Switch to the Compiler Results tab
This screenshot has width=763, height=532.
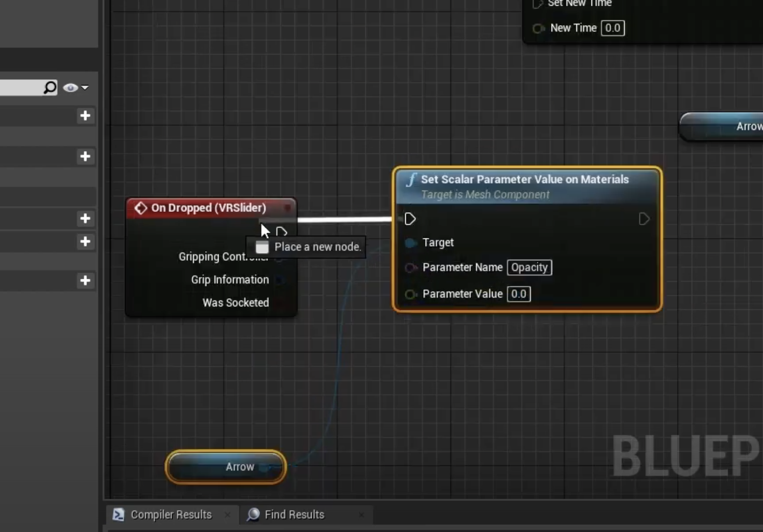[x=171, y=514]
